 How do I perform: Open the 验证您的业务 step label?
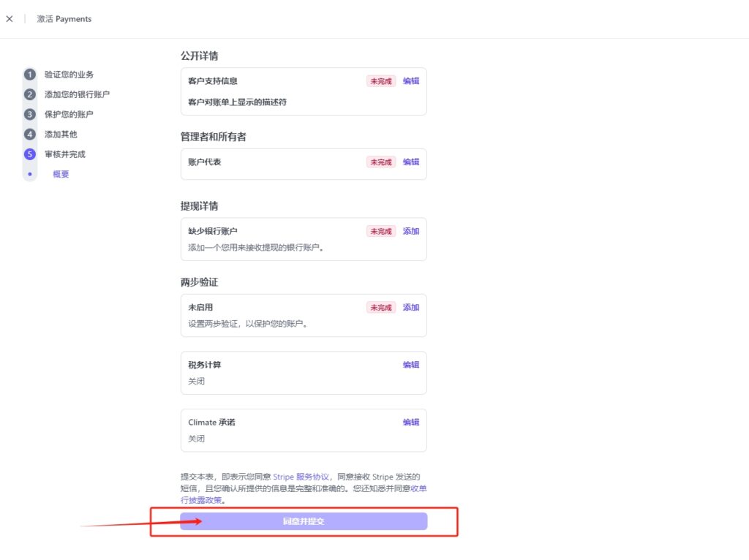click(69, 75)
